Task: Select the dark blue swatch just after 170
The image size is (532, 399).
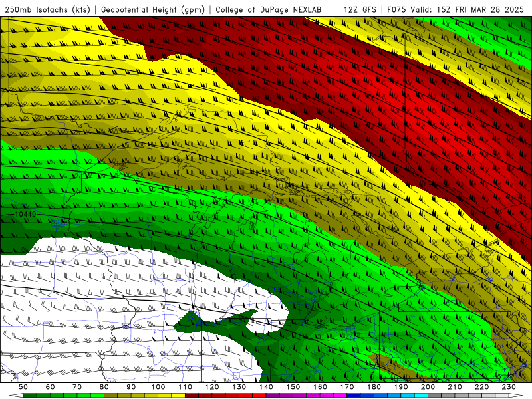Action: (x=354, y=396)
